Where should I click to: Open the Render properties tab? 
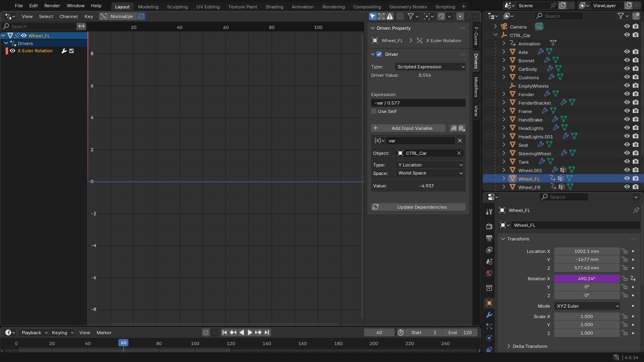(x=489, y=226)
